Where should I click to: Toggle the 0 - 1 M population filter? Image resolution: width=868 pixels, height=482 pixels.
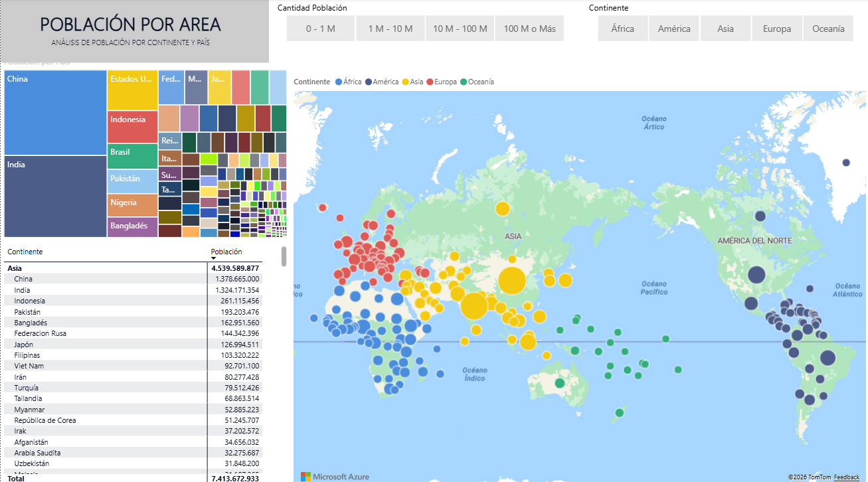320,29
